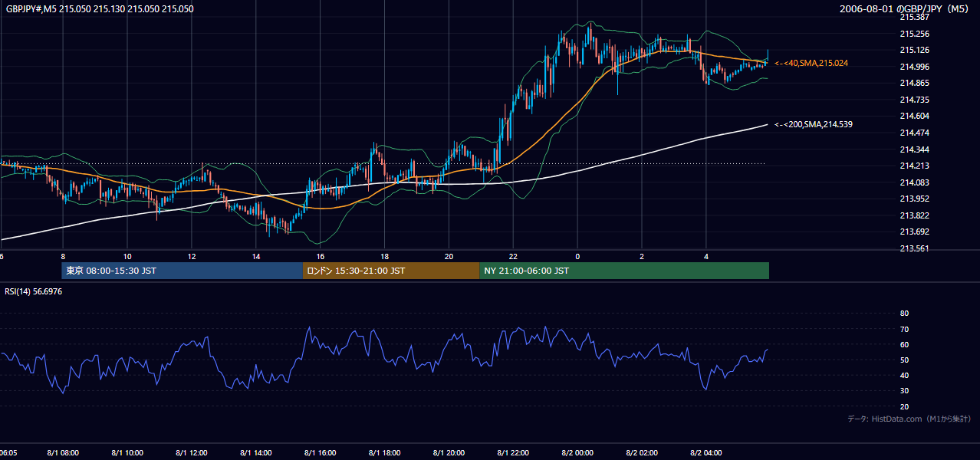Image resolution: width=980 pixels, height=460 pixels.
Task: Click hour tick 2 under the price chart
Action: (643, 256)
